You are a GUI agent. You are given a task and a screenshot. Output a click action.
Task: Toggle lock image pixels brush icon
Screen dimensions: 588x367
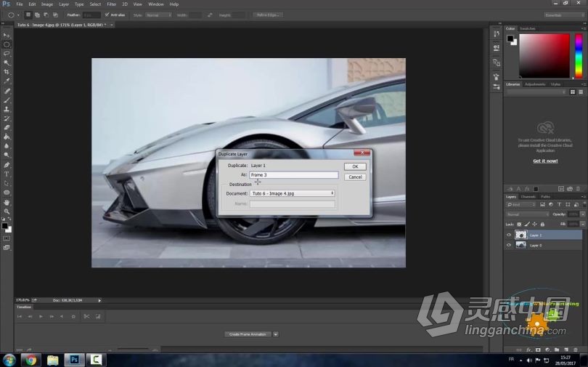coord(527,225)
